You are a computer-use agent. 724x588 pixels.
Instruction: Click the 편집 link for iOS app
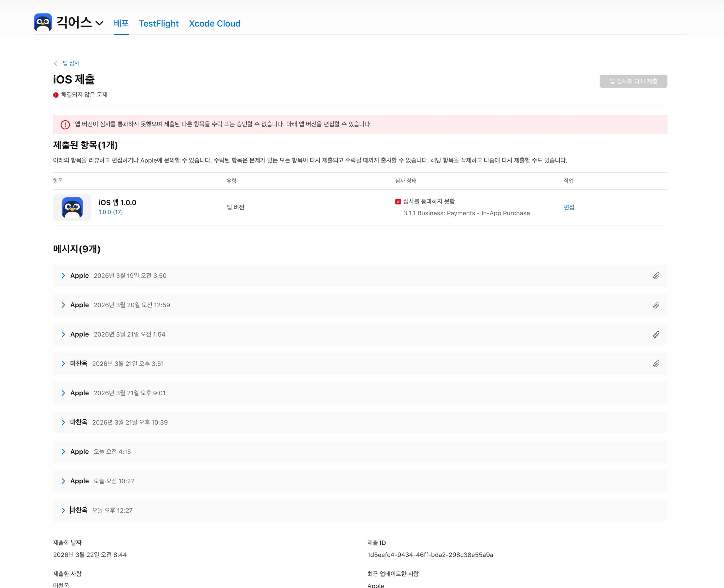click(569, 207)
